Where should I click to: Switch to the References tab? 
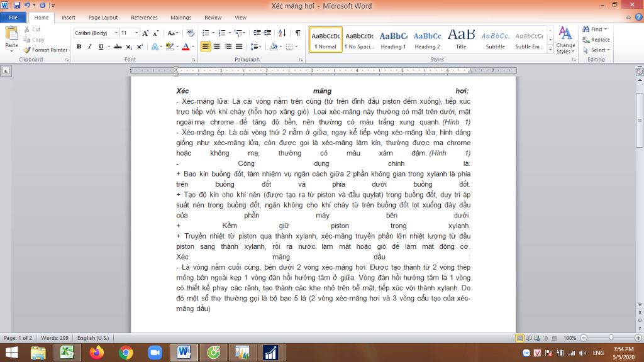coord(144,17)
